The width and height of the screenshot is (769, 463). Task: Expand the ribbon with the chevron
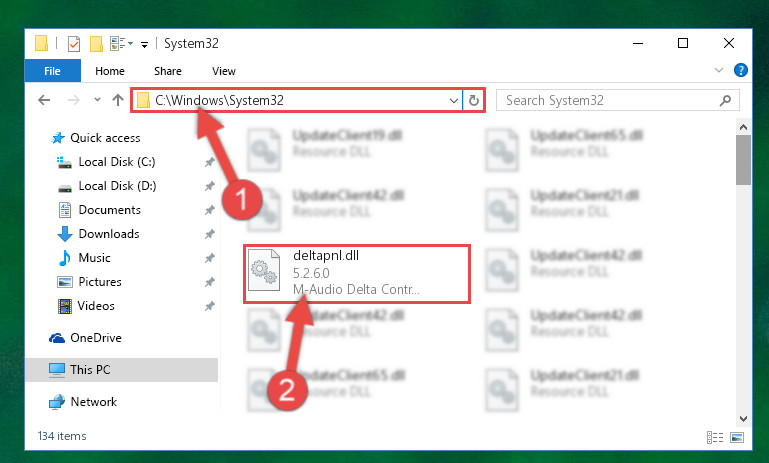click(x=718, y=70)
